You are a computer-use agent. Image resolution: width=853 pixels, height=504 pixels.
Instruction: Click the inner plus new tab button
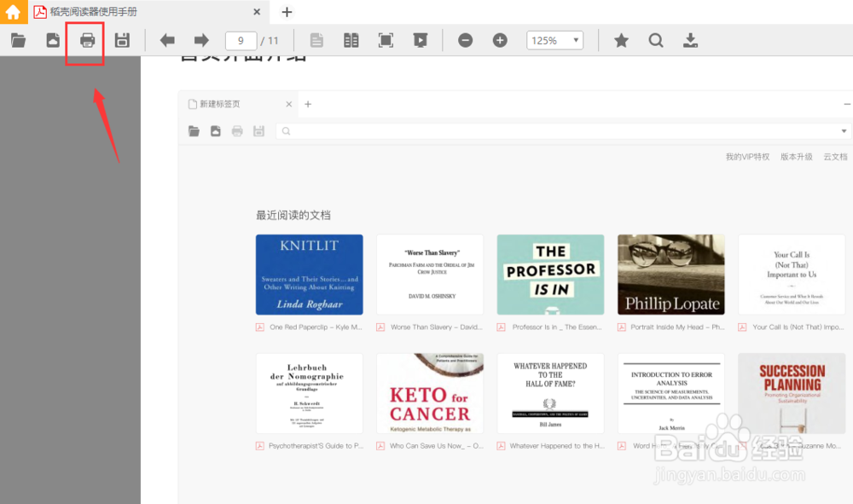308,104
